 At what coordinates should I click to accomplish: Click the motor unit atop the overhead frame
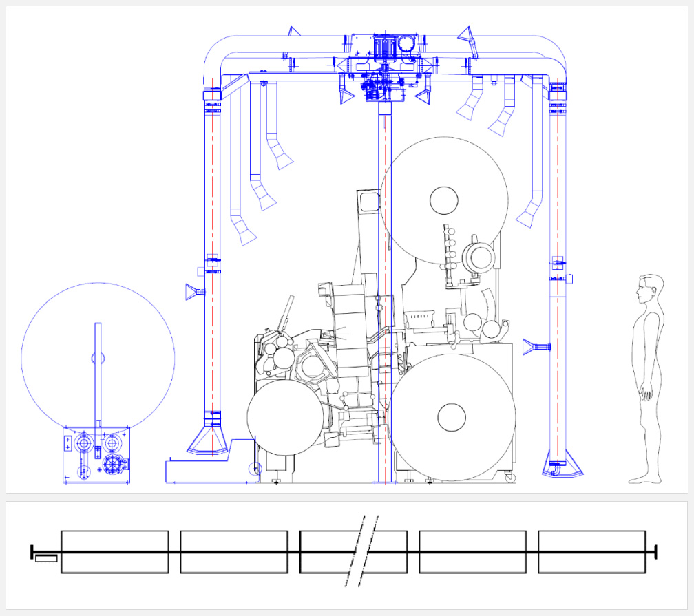386,48
